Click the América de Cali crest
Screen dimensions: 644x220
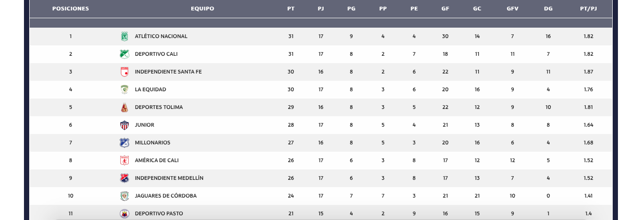(x=124, y=161)
